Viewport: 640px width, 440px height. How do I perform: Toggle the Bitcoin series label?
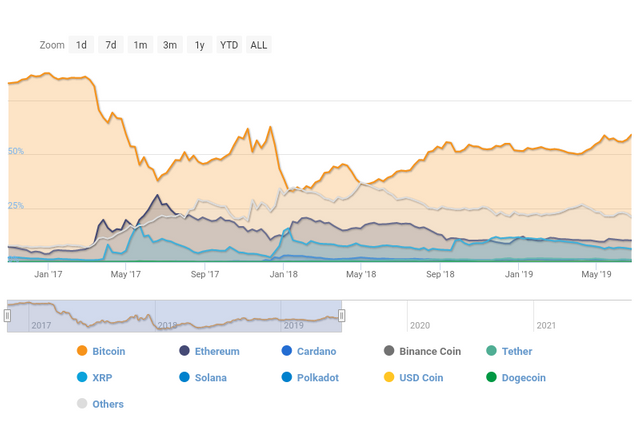click(x=109, y=351)
